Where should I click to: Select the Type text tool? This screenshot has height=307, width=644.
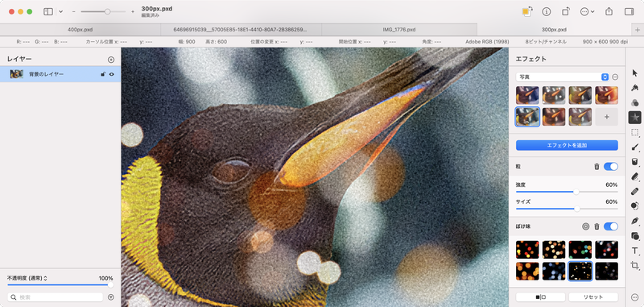click(634, 251)
